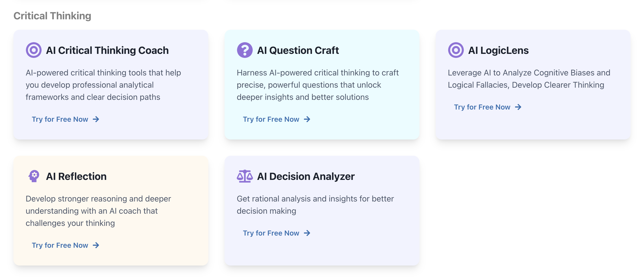This screenshot has height=280, width=644.
Task: Select the AI Question Craft card
Action: 322,85
